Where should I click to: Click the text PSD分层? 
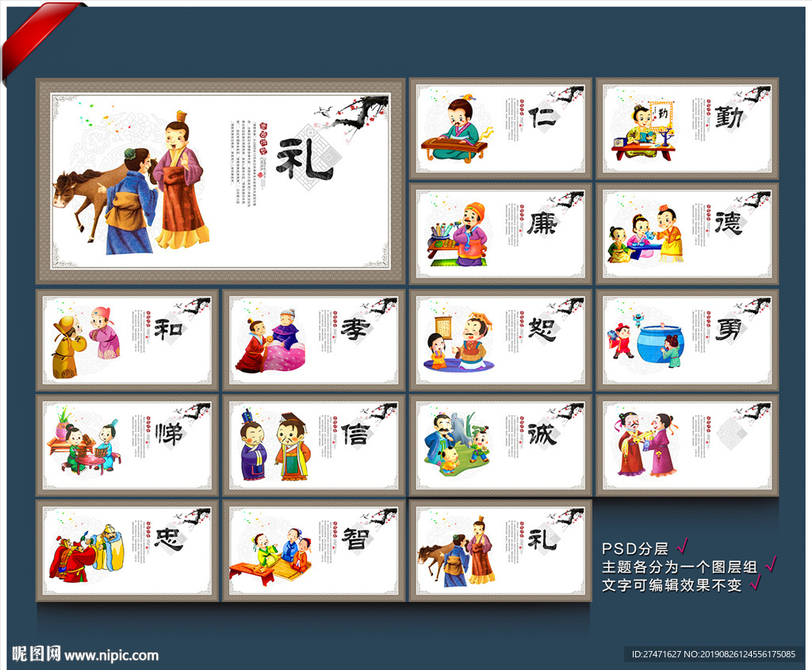[635, 549]
